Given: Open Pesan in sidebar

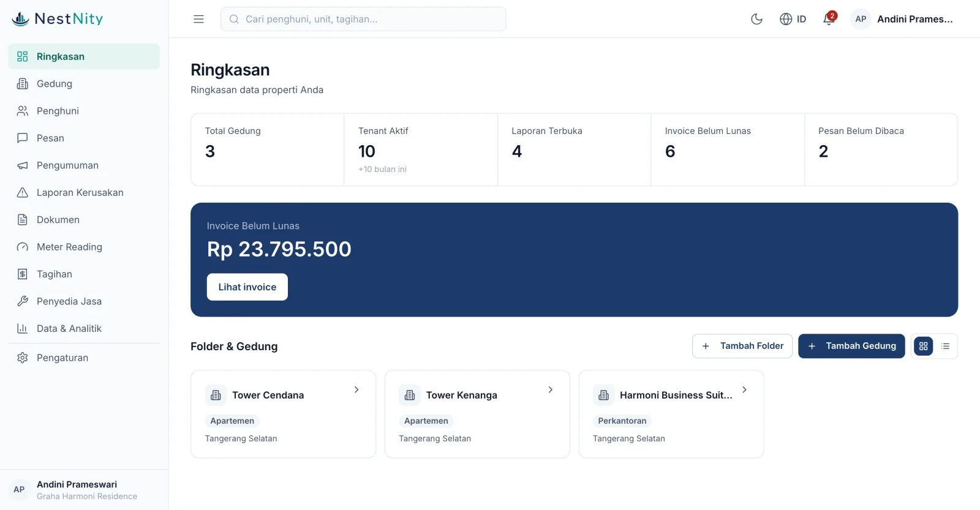Looking at the screenshot, I should pos(84,138).
